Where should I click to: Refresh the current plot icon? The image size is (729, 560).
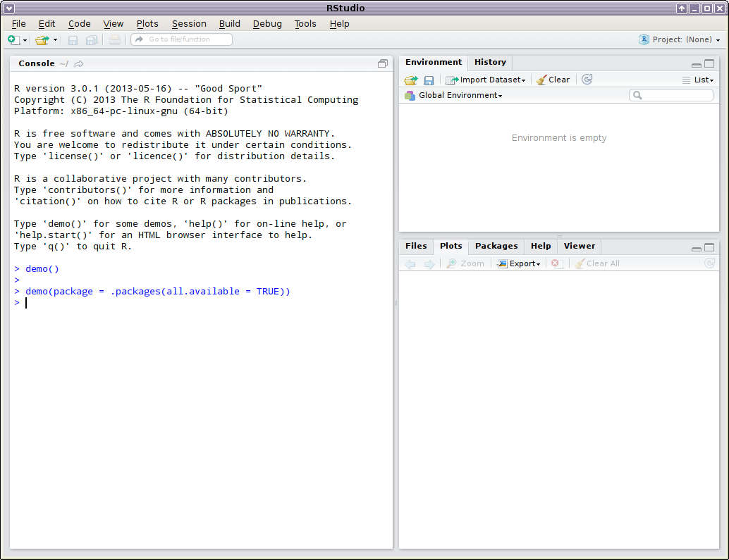[x=709, y=263]
